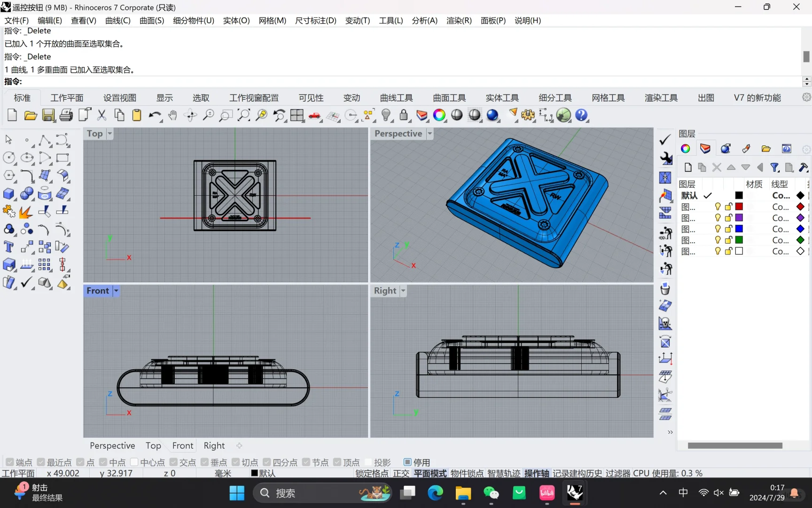Click the filter funnel icon in layers panel
The width and height of the screenshot is (812, 508).
point(775,167)
